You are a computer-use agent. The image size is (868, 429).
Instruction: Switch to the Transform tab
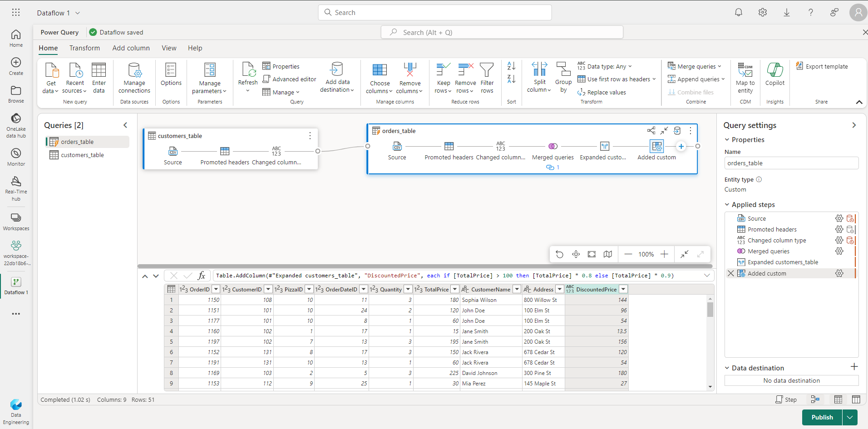click(x=84, y=48)
